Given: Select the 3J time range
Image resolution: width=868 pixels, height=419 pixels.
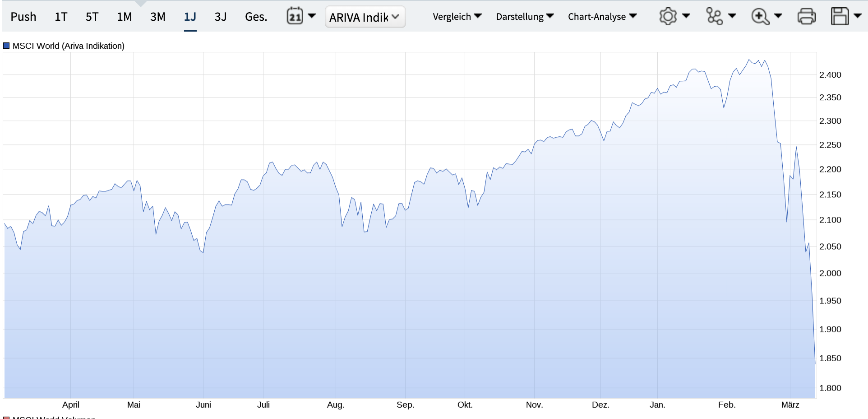Looking at the screenshot, I should coord(220,17).
